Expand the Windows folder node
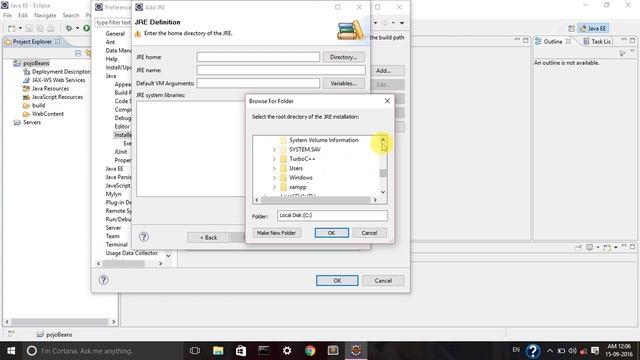Viewport: 640px width, 360px height. click(x=274, y=178)
